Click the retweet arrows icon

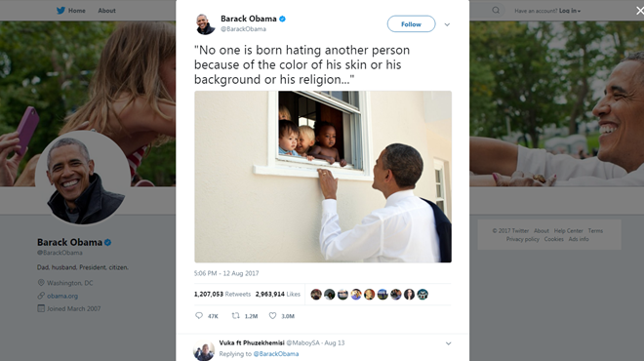pos(236,315)
